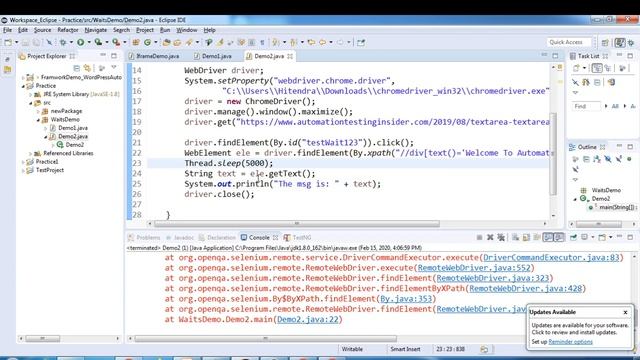Expand the Referenced Libraries node
Viewport: 640px width, 360px height.
[30, 153]
